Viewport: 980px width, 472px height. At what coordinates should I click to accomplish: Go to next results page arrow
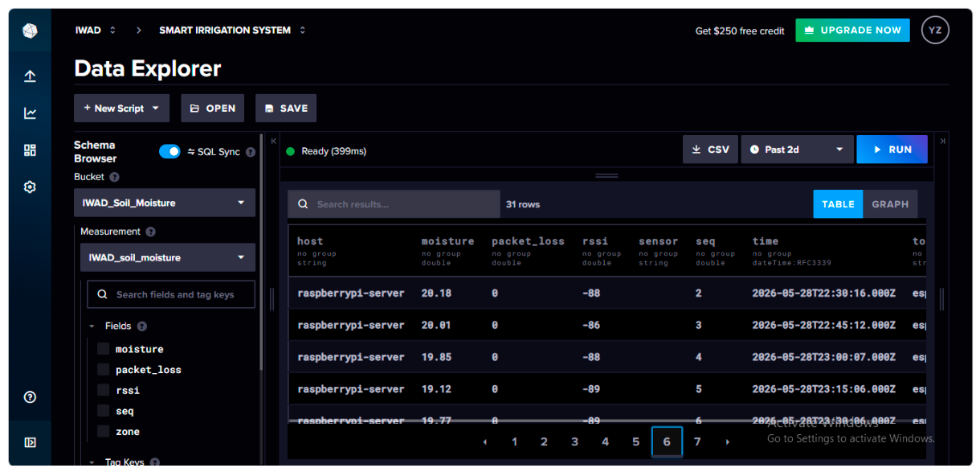(x=727, y=442)
